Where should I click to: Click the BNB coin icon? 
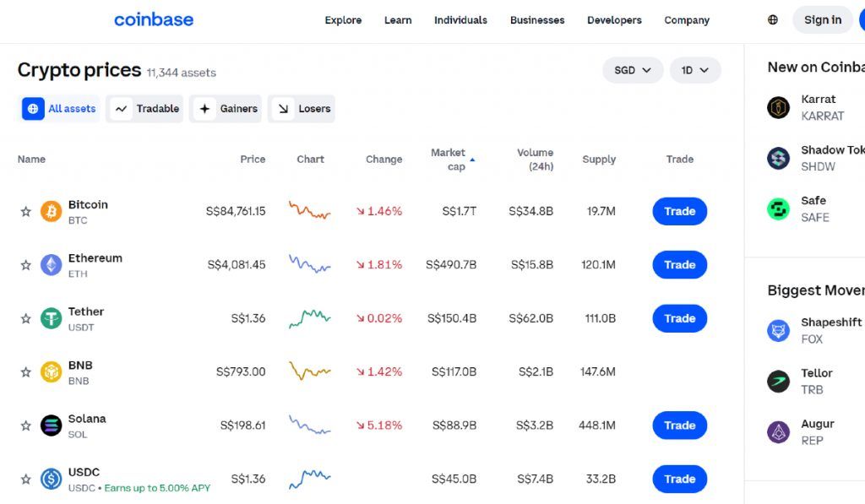[x=52, y=371]
